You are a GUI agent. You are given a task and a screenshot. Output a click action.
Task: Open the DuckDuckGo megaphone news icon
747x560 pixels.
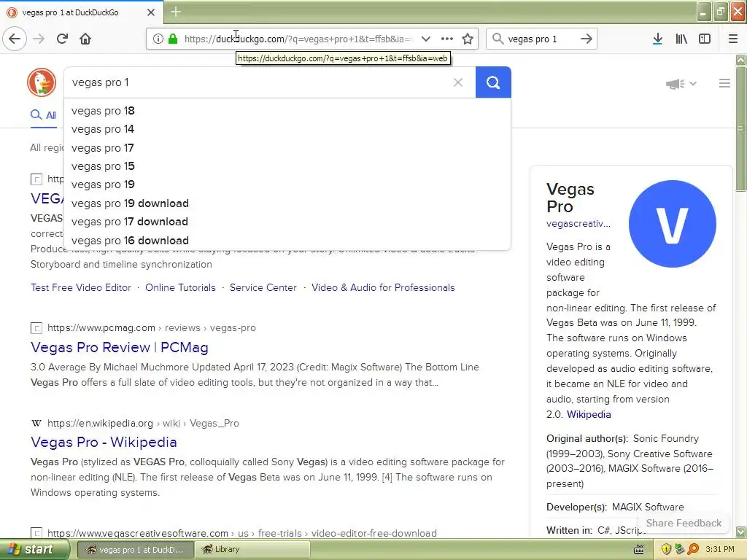(x=675, y=84)
